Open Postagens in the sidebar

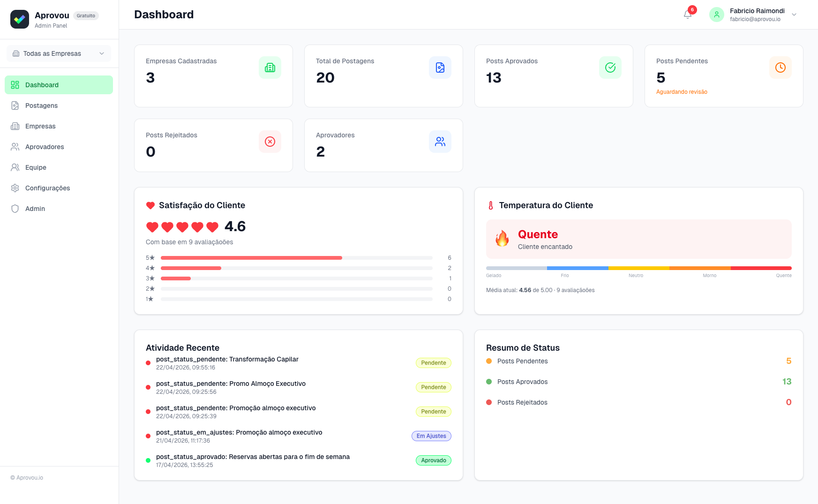click(x=41, y=105)
